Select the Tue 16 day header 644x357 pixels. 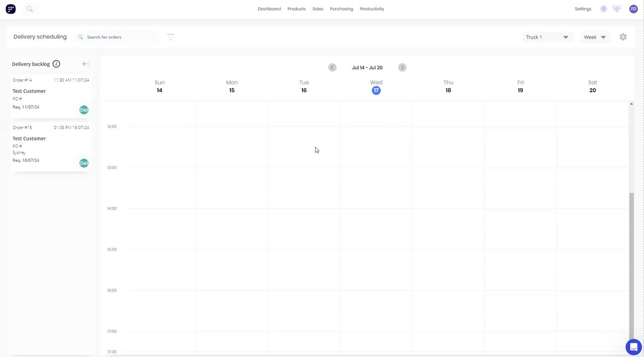point(304,86)
